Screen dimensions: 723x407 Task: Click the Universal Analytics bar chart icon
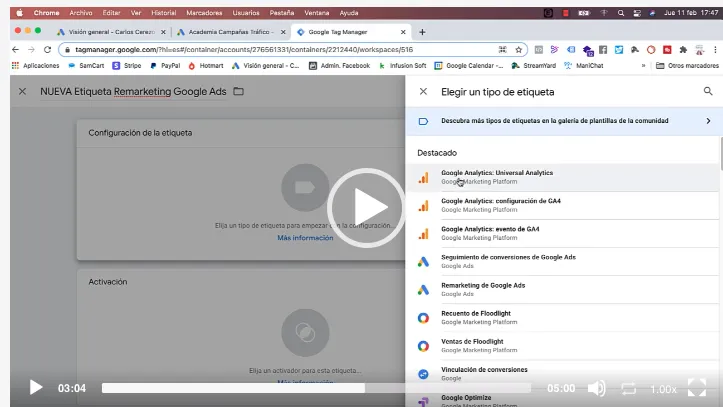point(423,177)
